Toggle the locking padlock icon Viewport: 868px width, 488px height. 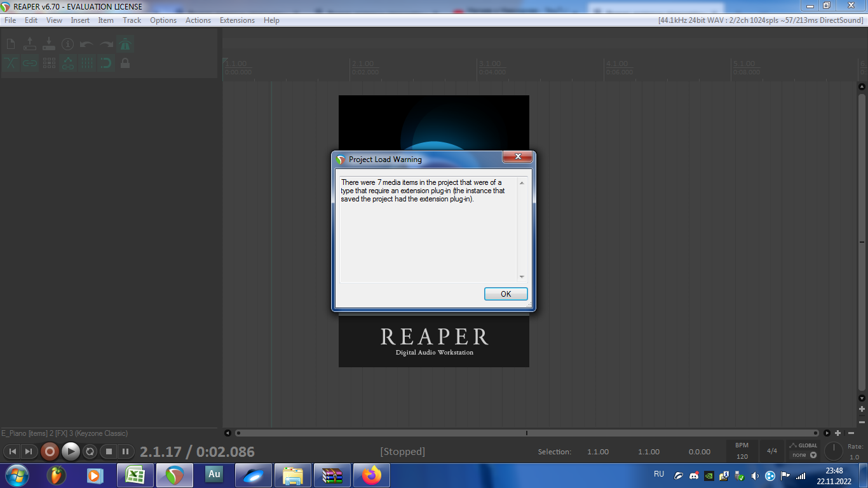coord(125,63)
